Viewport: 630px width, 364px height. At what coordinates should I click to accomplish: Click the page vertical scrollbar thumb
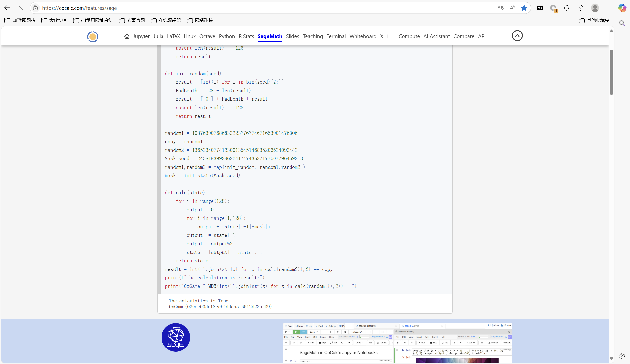pyautogui.click(x=611, y=72)
